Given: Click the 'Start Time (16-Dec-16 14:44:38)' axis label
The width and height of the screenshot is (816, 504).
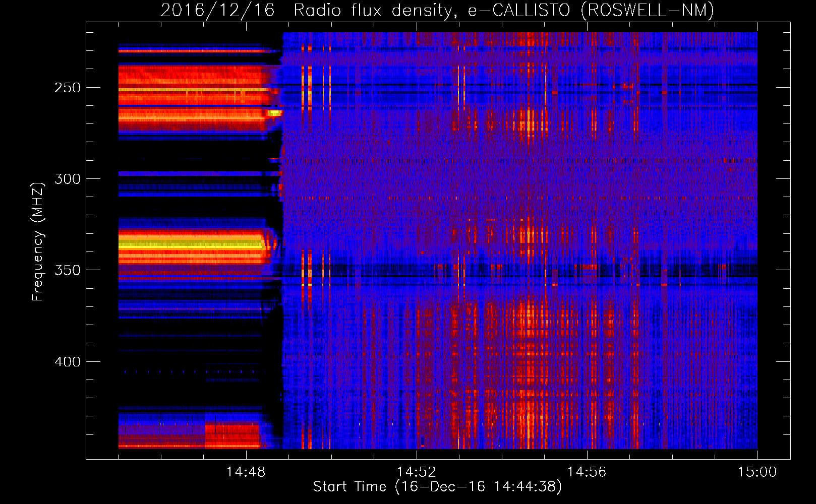Looking at the screenshot, I should pos(437,487).
